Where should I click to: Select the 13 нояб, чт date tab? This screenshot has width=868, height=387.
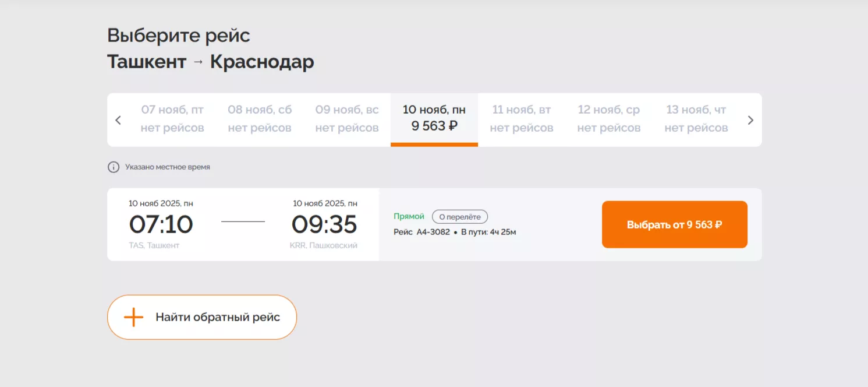[696, 119]
